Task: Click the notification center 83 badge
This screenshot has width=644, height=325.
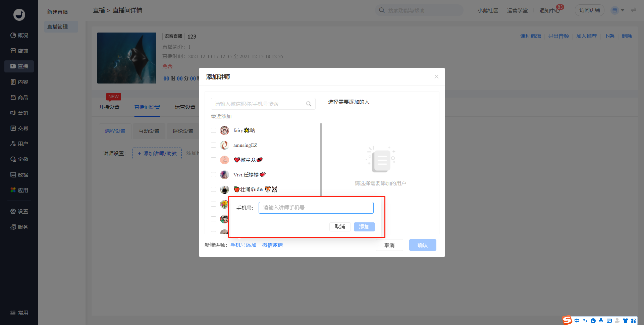Action: pos(560,7)
